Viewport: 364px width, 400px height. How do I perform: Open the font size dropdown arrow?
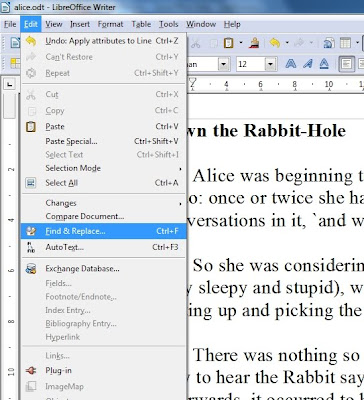pos(271,64)
